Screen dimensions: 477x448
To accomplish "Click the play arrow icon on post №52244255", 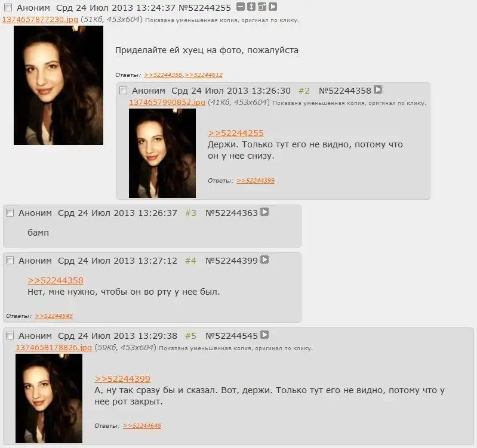I will (273, 7).
